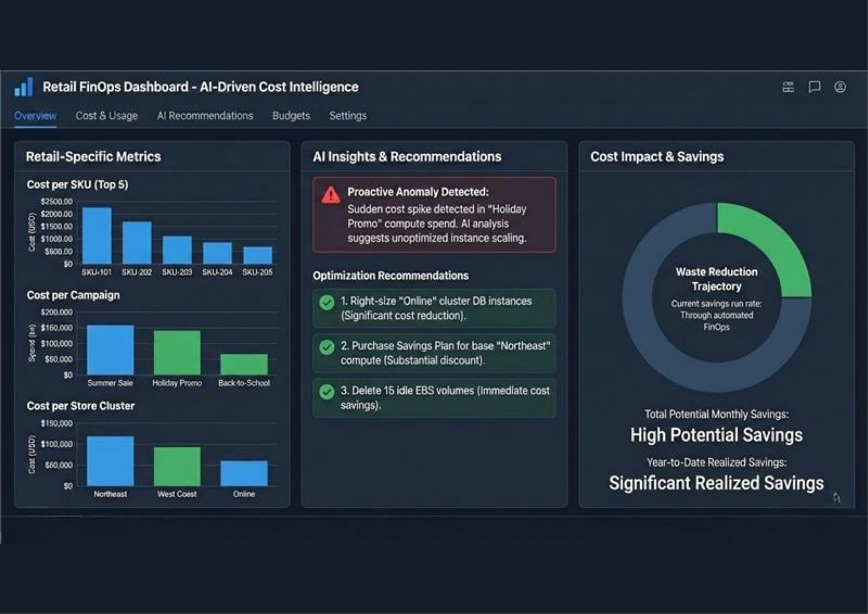Toggle the checkmark on the idle EBS volumes recommendation
Viewport: 868px width, 614px height.
tap(327, 392)
